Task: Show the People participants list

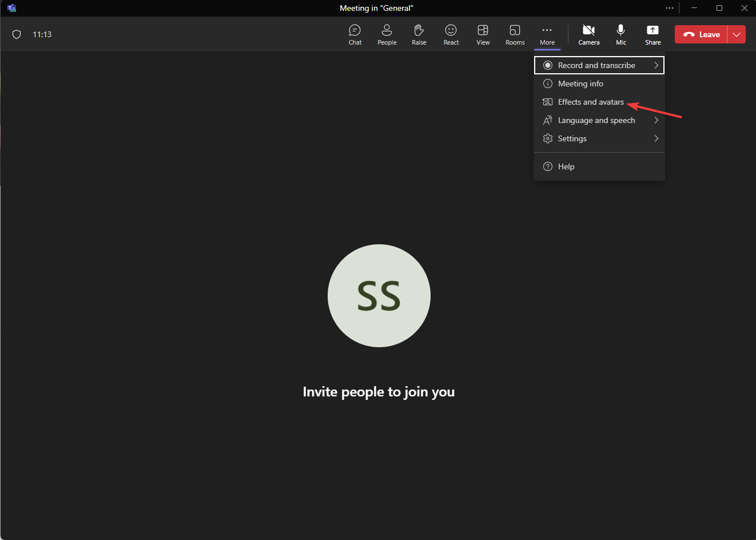Action: [x=387, y=34]
